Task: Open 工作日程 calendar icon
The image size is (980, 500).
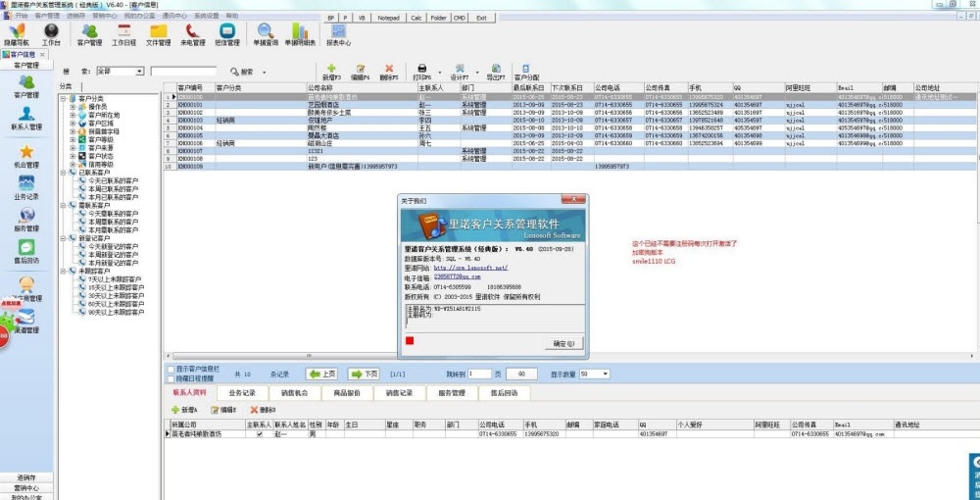Action: [x=123, y=35]
